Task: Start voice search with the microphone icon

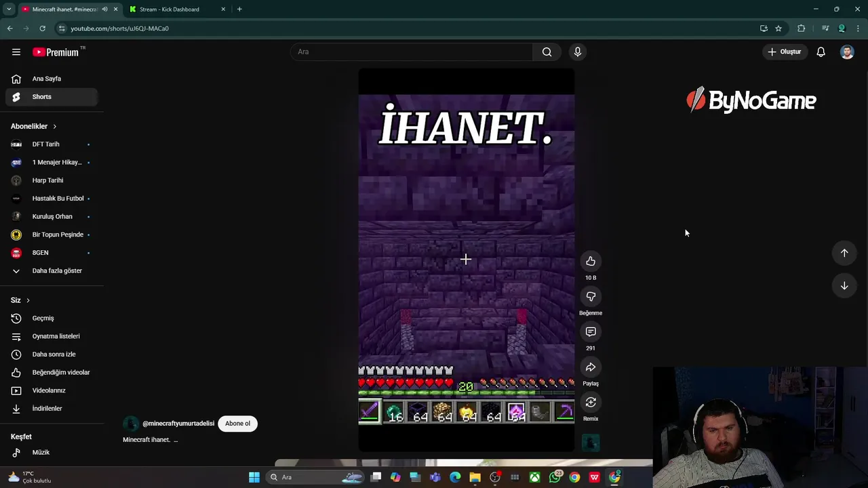Action: tap(578, 52)
